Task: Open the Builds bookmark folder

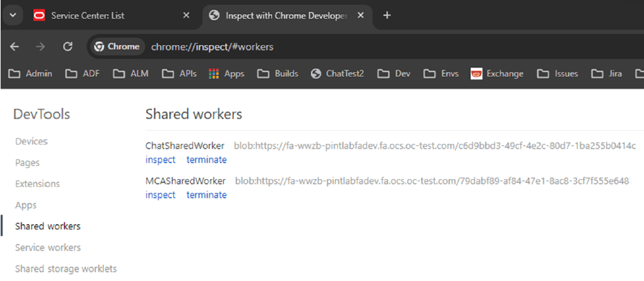Action: tap(278, 74)
